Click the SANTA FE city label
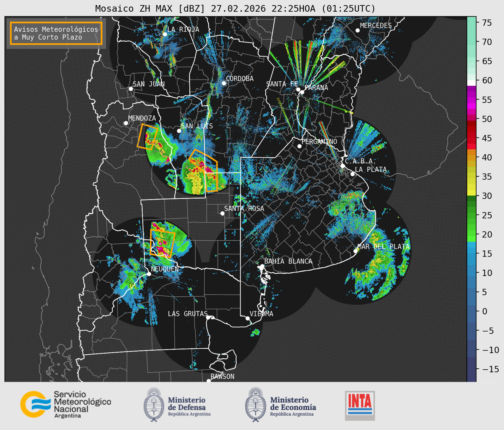Image resolution: width=504 pixels, height=430 pixels. pyautogui.click(x=282, y=84)
